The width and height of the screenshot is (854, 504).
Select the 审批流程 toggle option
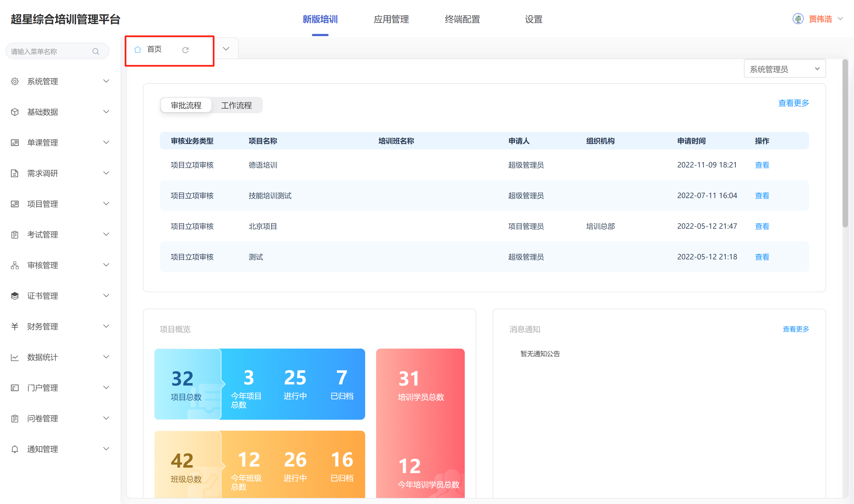[x=186, y=105]
